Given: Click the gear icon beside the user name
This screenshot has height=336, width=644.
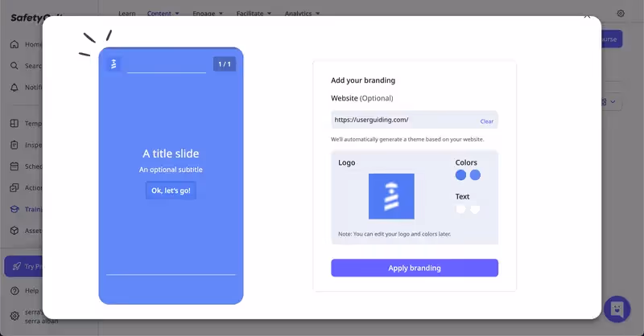Looking at the screenshot, I should pyautogui.click(x=14, y=316).
